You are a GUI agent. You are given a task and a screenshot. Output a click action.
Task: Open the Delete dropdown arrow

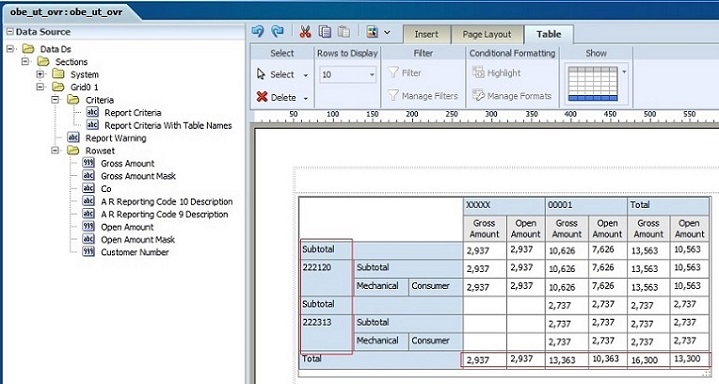click(306, 98)
